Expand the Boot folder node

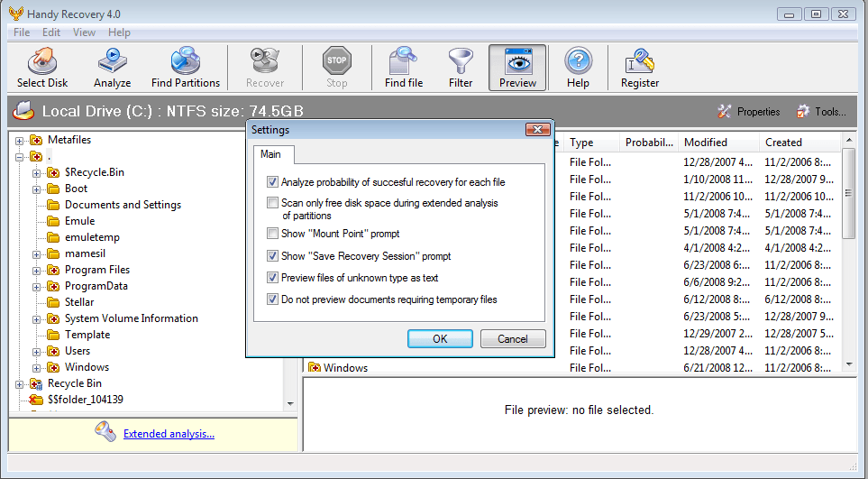coord(37,189)
